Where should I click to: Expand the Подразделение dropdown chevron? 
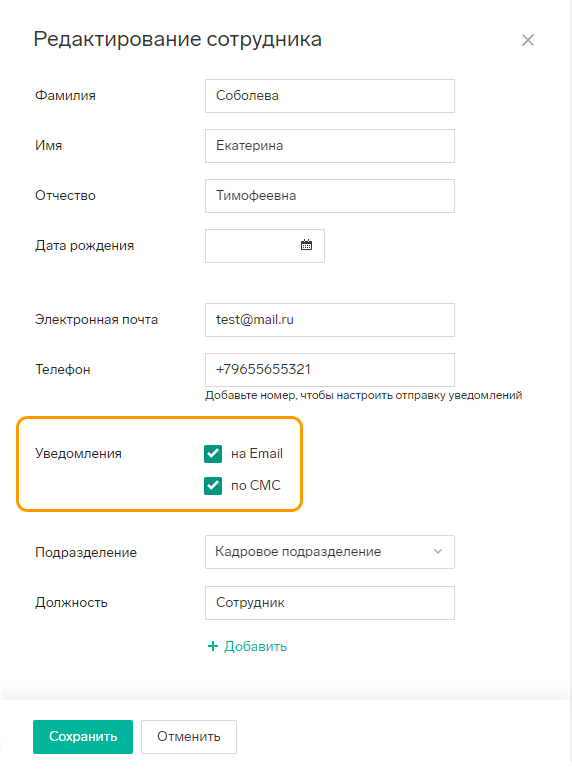pyautogui.click(x=438, y=551)
